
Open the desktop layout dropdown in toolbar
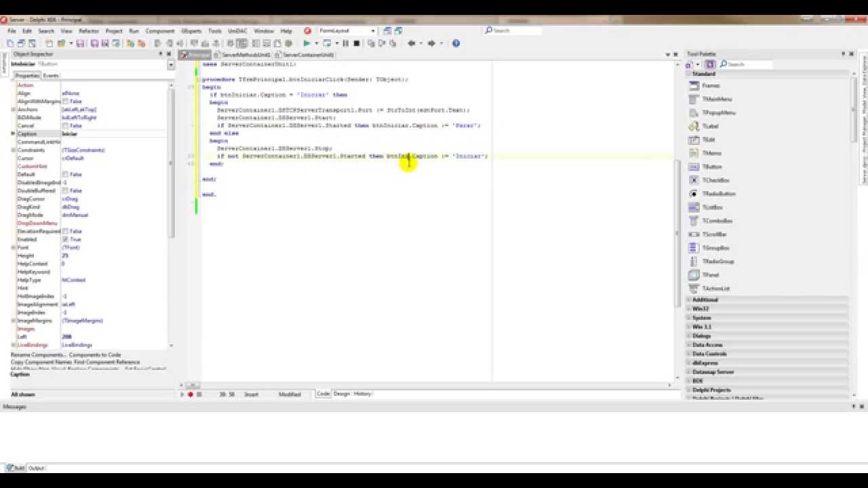(x=373, y=30)
